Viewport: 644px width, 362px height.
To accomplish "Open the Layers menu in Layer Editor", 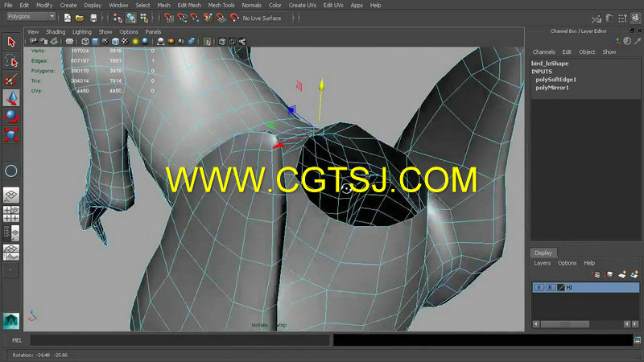I will pos(542,263).
